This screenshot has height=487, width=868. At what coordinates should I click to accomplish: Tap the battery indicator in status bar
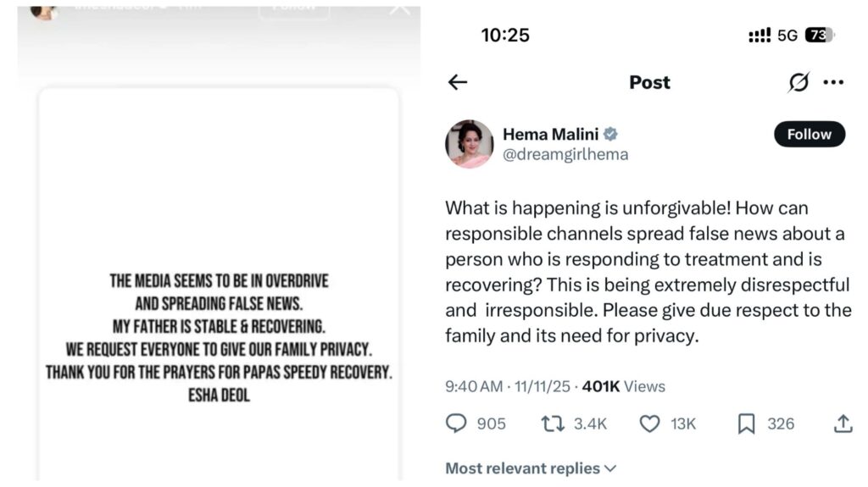(x=819, y=36)
